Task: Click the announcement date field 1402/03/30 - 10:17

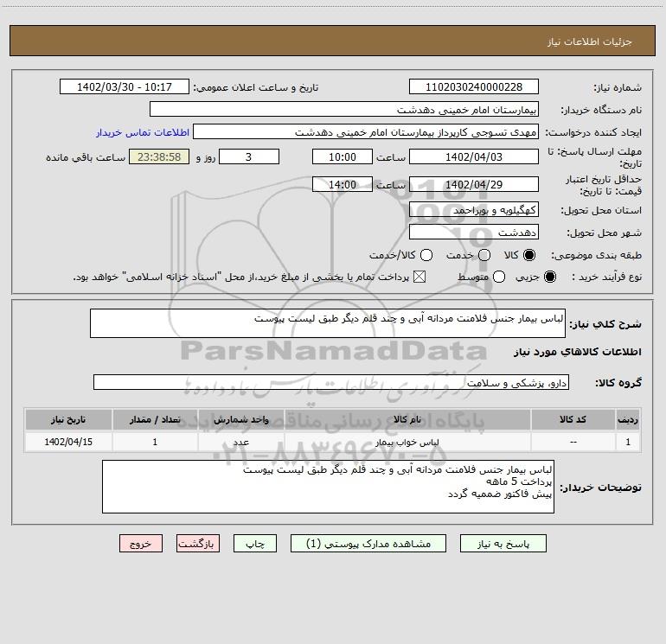Action: click(x=125, y=86)
